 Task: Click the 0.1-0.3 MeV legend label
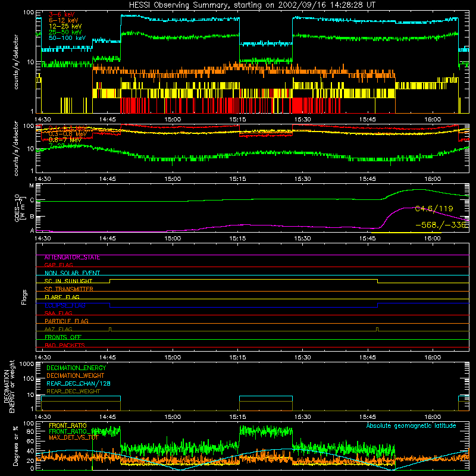pos(68,128)
